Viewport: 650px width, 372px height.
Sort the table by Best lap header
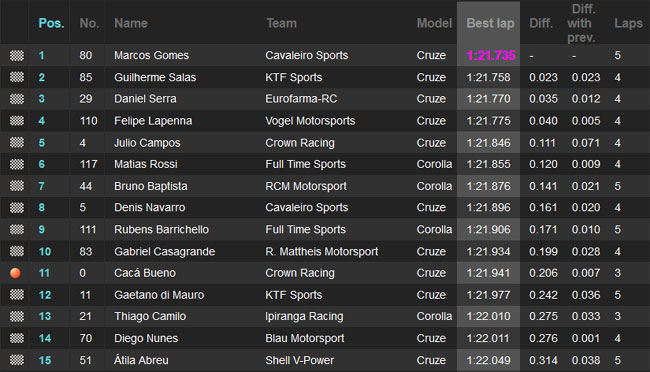[x=490, y=23]
